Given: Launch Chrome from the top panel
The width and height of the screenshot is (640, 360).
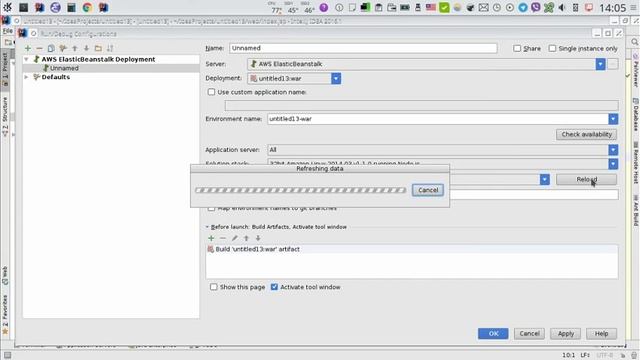Looking at the screenshot, I should click(87, 7).
